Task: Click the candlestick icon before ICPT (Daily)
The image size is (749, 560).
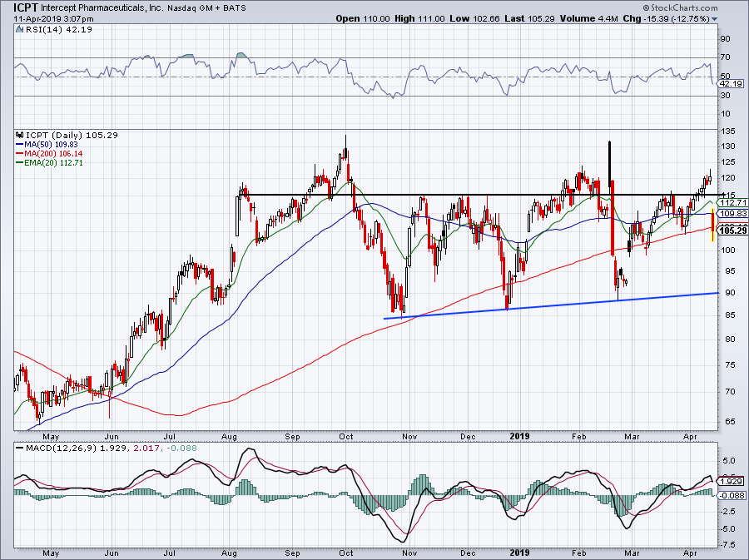Action: click(x=19, y=135)
